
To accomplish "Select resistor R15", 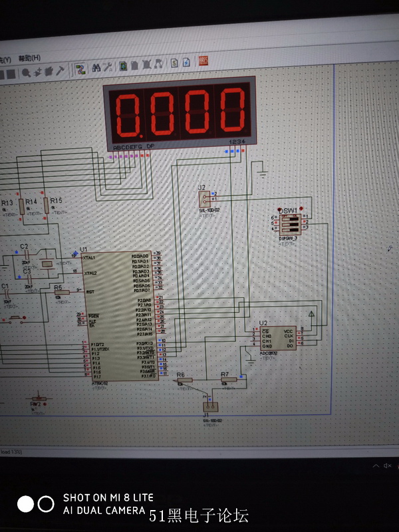I will 46,205.
